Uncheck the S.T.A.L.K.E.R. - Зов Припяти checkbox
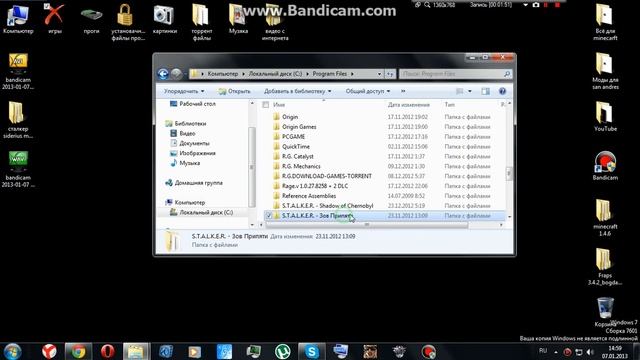 [269, 216]
